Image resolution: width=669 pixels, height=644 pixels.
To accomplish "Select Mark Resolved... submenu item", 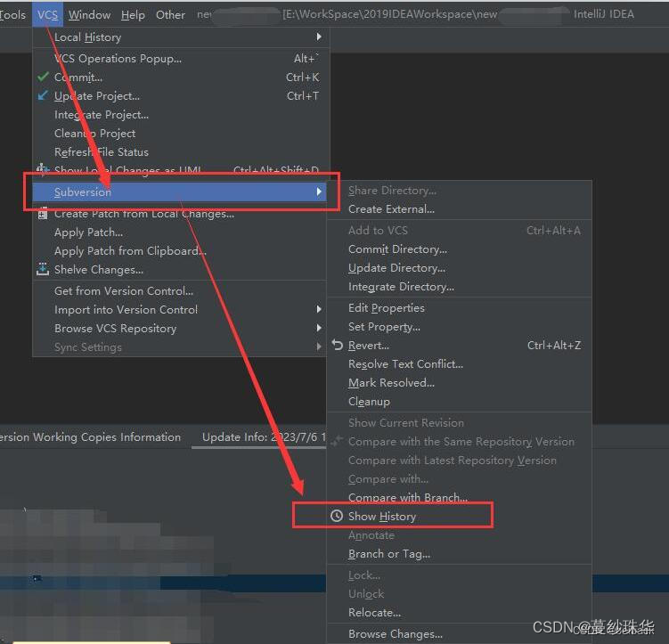I will coord(459,382).
